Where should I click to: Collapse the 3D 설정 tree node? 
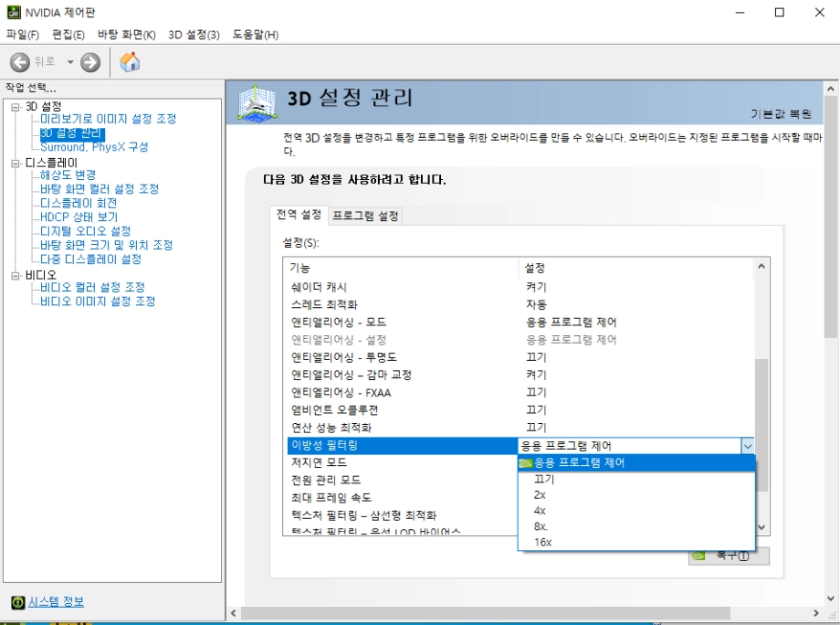(x=15, y=107)
